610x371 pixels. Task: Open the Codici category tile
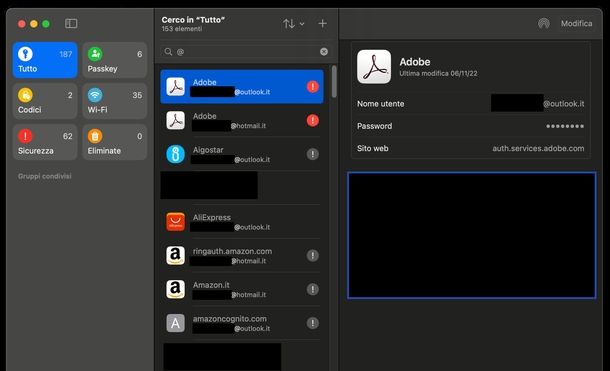pos(45,101)
